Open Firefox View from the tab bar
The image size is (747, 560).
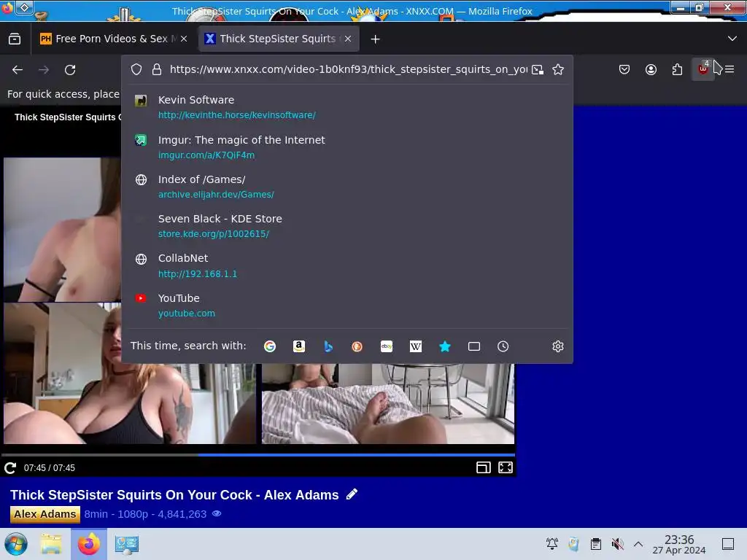(15, 39)
